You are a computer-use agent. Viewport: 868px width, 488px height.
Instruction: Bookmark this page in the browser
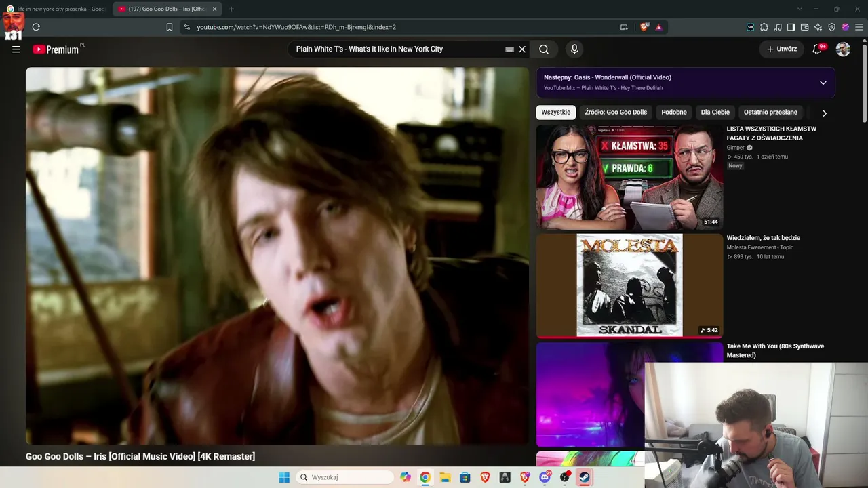tap(170, 27)
